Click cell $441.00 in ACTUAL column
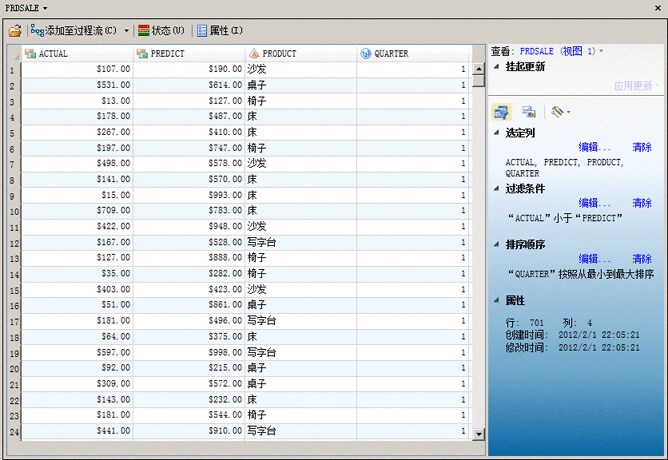 click(x=78, y=431)
